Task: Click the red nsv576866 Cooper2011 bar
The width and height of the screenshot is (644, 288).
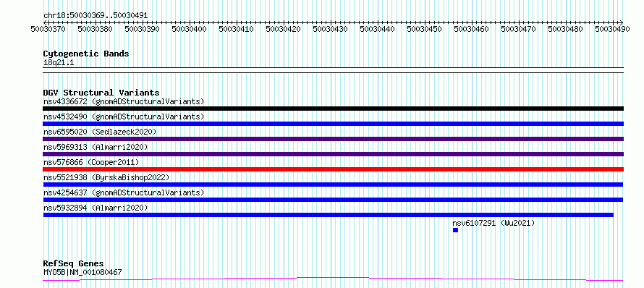Action: coord(333,169)
